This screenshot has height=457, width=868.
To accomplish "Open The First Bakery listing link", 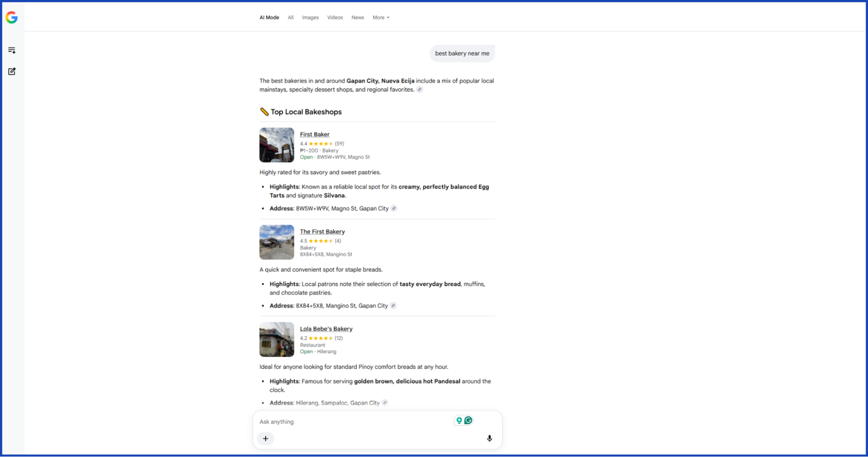I will tap(322, 232).
